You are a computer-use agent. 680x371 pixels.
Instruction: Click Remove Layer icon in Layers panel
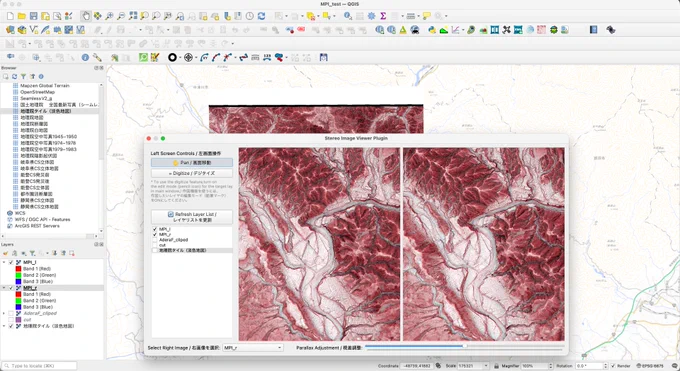point(72,253)
